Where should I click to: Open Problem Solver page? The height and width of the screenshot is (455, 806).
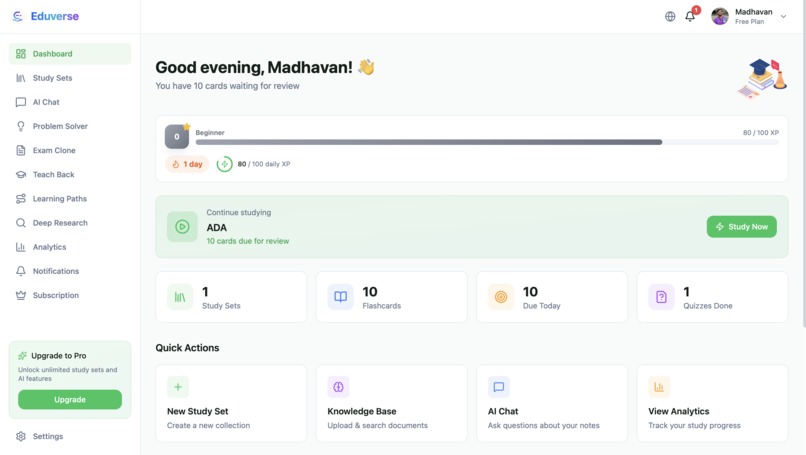(x=70, y=126)
